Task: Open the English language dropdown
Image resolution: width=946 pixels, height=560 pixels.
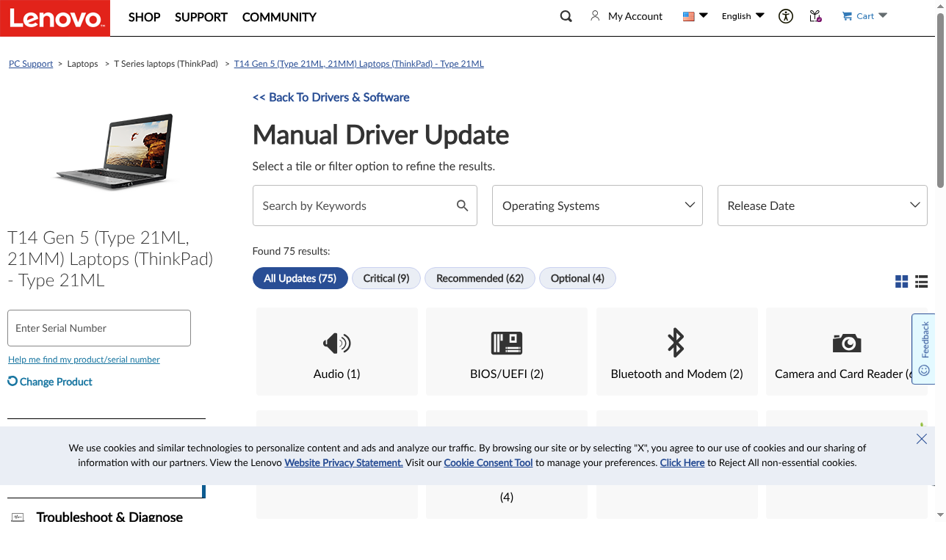Action: click(x=743, y=16)
